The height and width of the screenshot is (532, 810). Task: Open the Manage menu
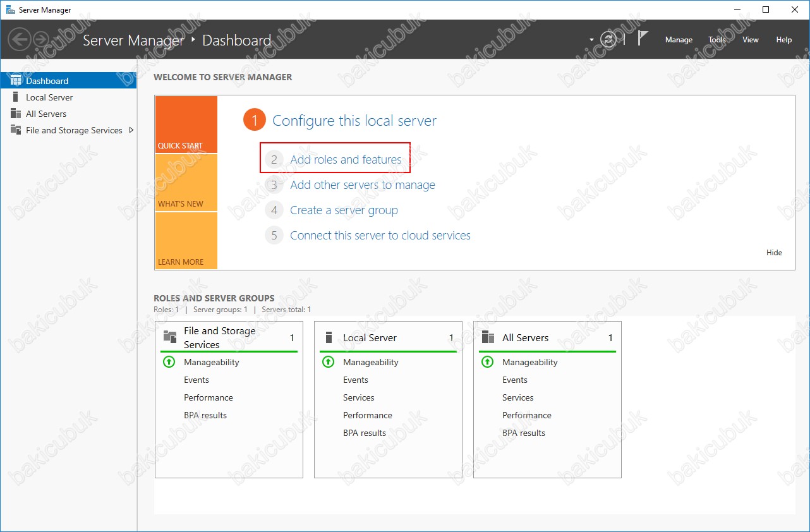click(x=679, y=39)
